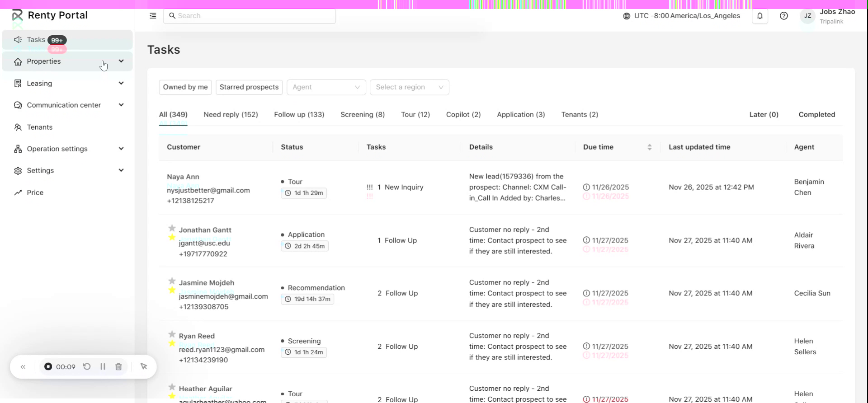Viewport: 868px width, 403px height.
Task: Sort by Due time arrows
Action: (650, 147)
